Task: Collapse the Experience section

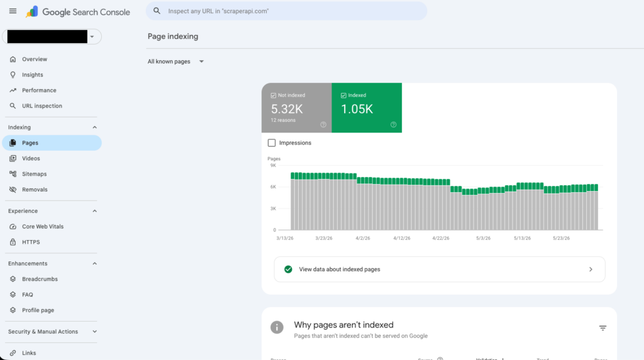Action: coord(94,211)
